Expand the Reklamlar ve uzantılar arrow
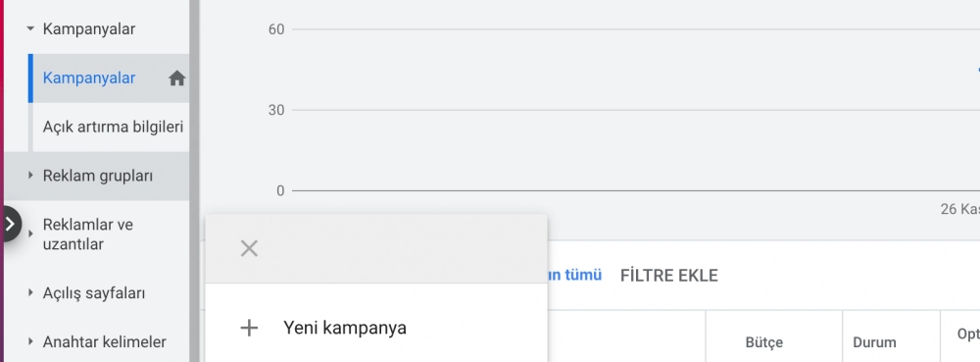Screen dimensions: 980x362 [x=30, y=233]
